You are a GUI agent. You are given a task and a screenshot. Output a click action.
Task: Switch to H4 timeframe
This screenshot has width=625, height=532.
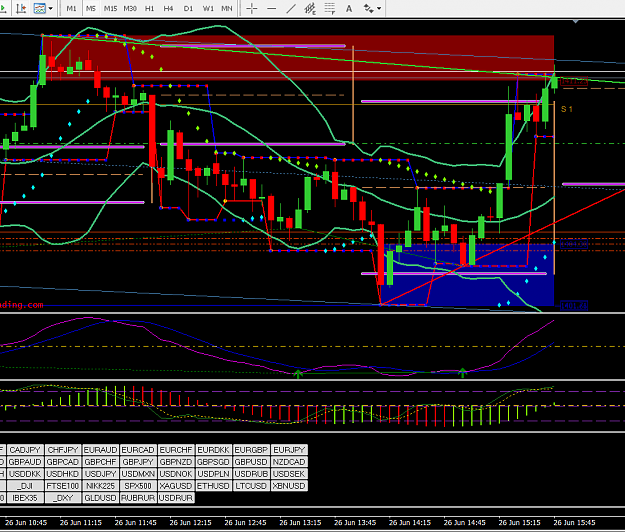point(169,8)
